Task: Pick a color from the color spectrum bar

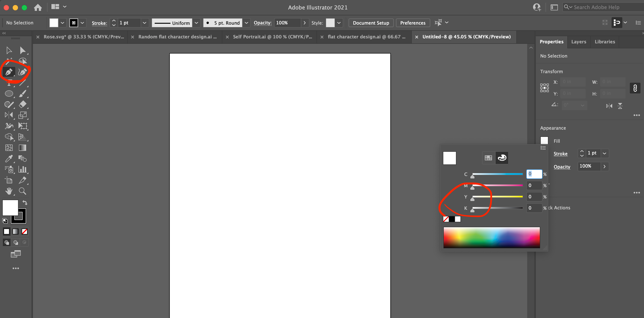Action: click(x=491, y=237)
